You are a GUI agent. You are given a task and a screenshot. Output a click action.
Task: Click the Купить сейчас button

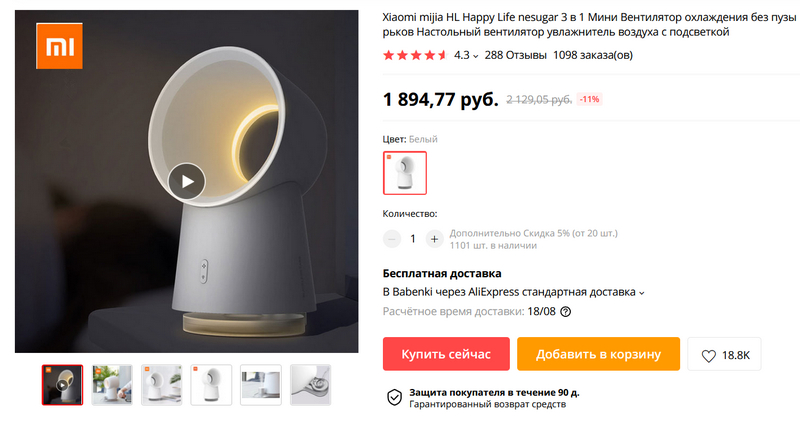coord(446,354)
